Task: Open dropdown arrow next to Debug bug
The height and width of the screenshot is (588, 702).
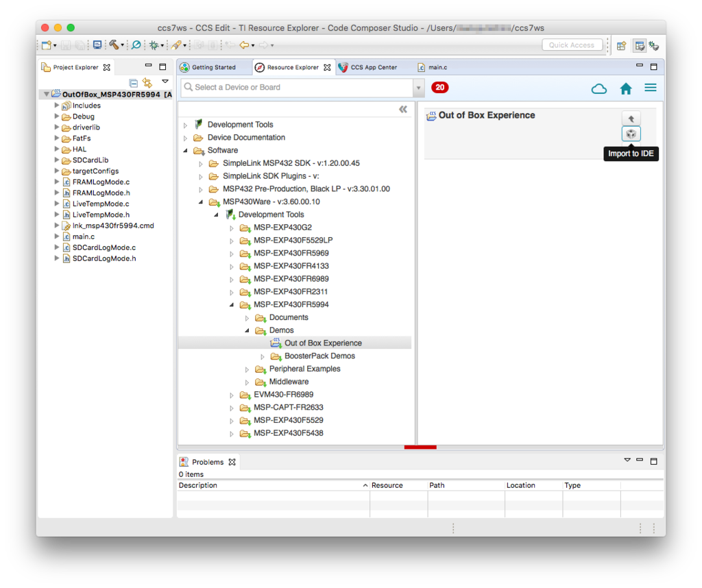Action: click(x=162, y=46)
